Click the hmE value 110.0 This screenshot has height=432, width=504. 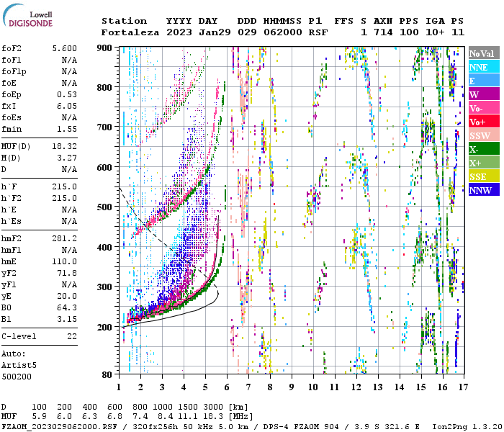point(65,261)
